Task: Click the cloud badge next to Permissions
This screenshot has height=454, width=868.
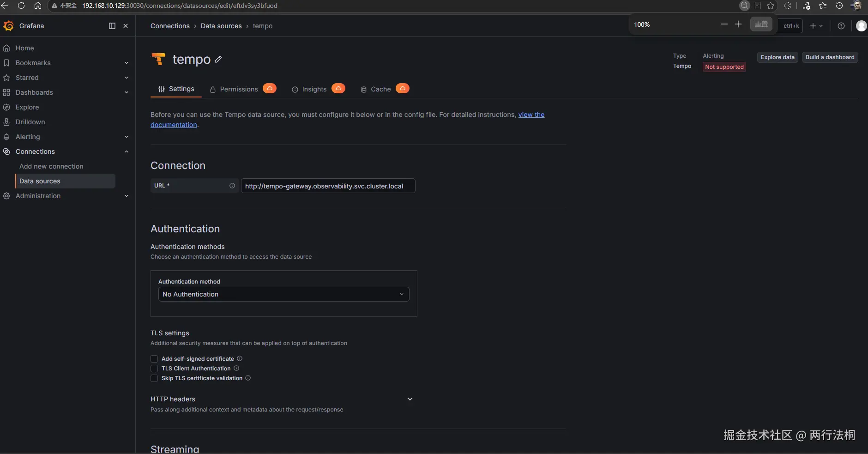Action: tap(270, 88)
